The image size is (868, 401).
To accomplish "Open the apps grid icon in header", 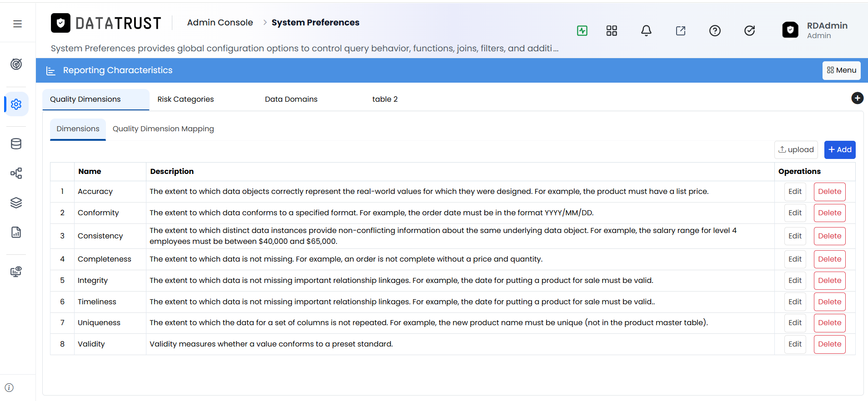I will coord(612,31).
